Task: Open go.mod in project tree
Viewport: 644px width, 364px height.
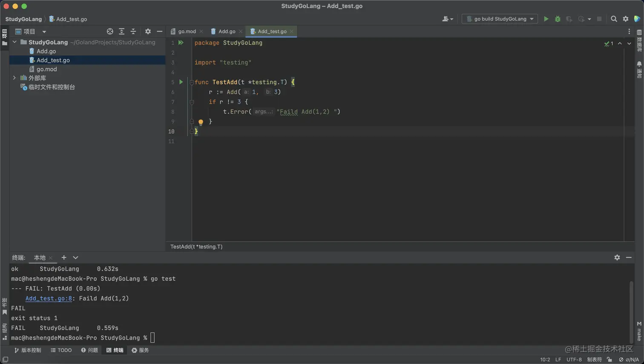Action: (46, 69)
